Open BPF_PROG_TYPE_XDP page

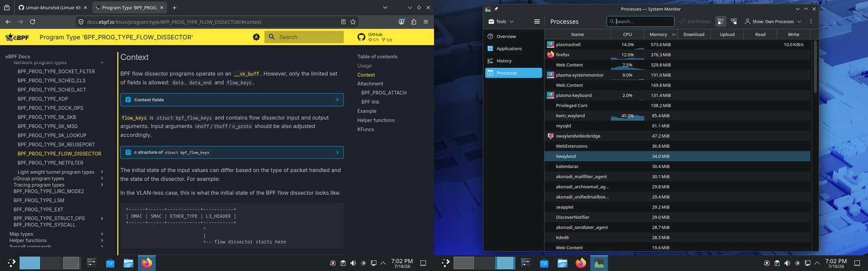click(x=43, y=99)
